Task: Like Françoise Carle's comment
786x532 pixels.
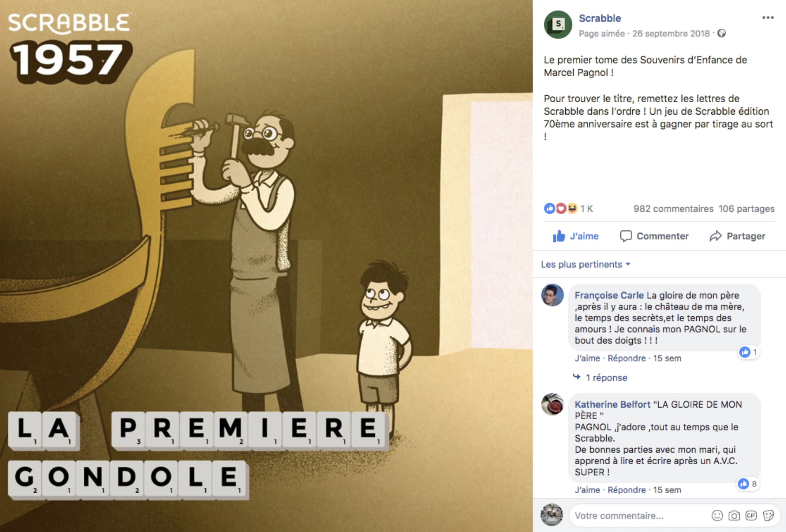Action: point(587,358)
